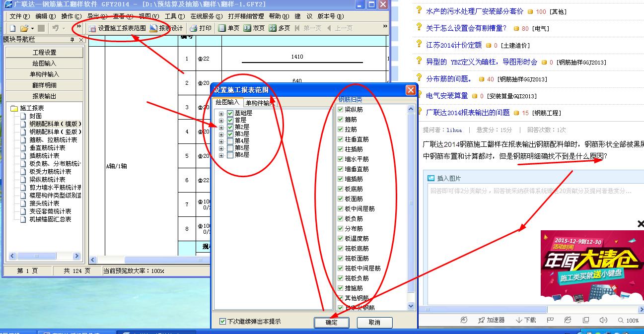This screenshot has width=644, height=334.
Task: Click browser sound speaker icon
Action: pos(603,320)
